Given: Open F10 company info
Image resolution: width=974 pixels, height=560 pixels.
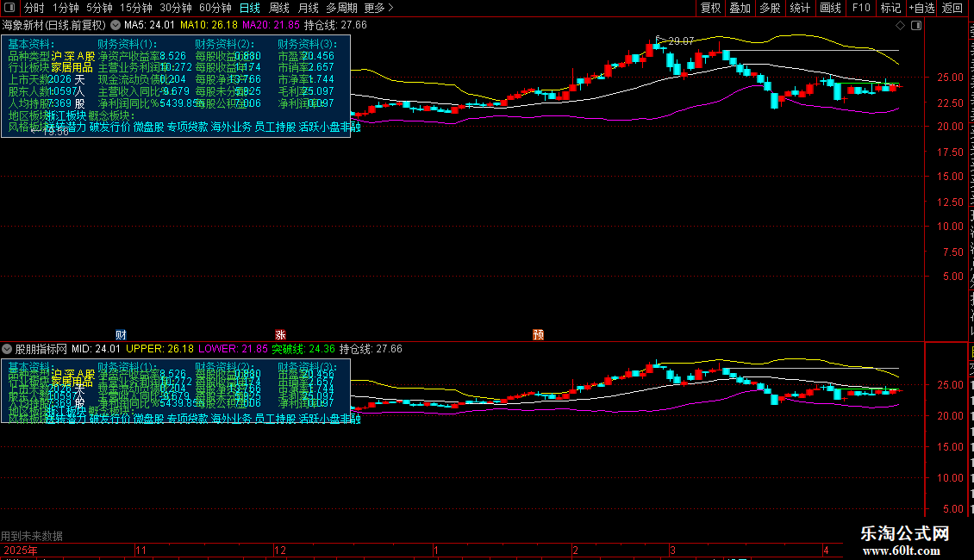Looking at the screenshot, I should [x=861, y=8].
